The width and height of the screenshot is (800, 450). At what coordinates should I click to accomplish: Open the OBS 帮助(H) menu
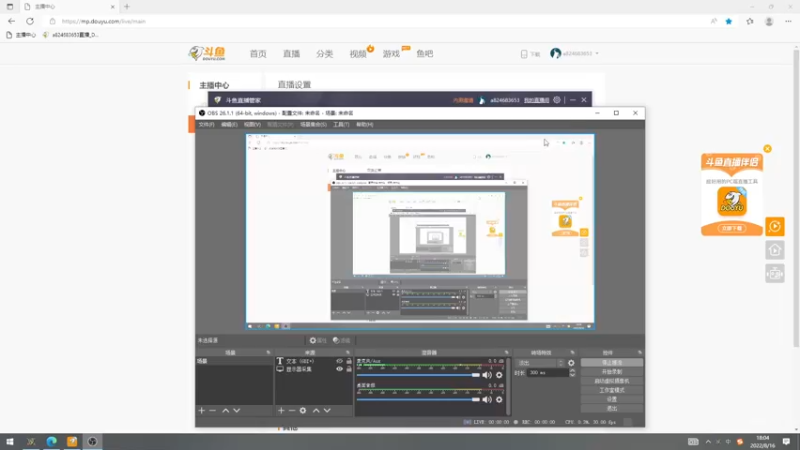pyautogui.click(x=364, y=124)
